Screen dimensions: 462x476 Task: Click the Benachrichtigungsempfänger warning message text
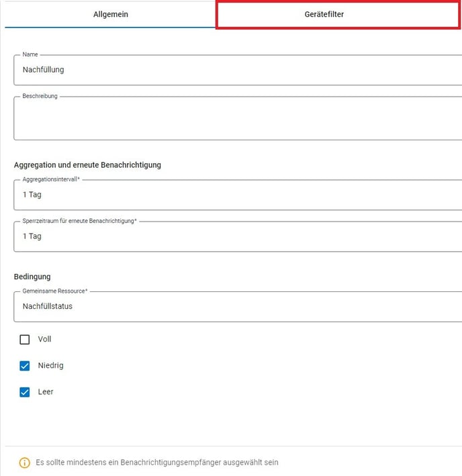(157, 463)
